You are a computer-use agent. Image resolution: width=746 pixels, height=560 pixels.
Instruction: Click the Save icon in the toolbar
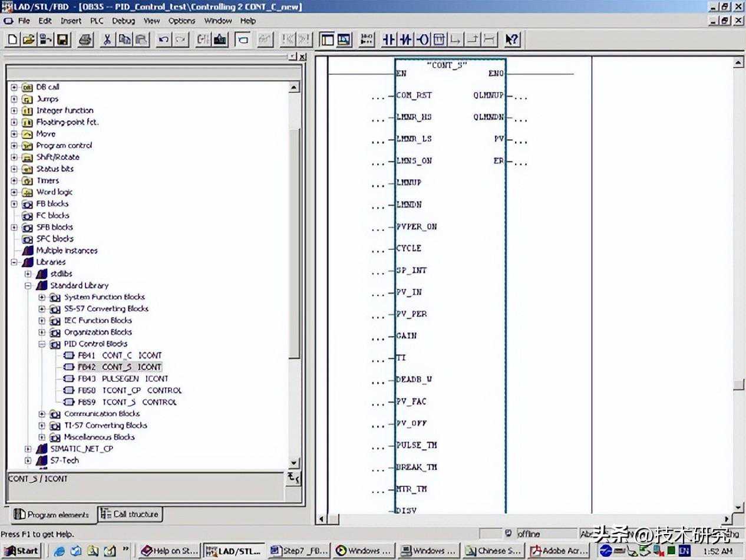62,39
